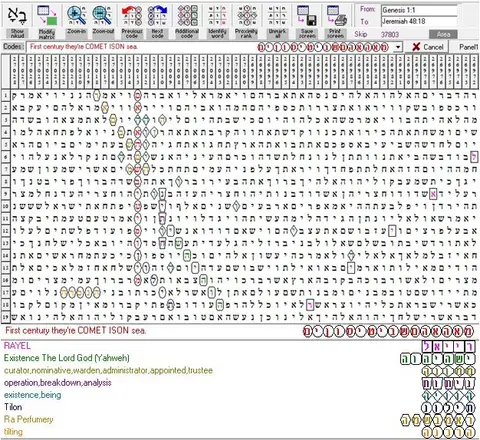Click matrix row number 1
Screen dimensions: 480x440
(5, 96)
